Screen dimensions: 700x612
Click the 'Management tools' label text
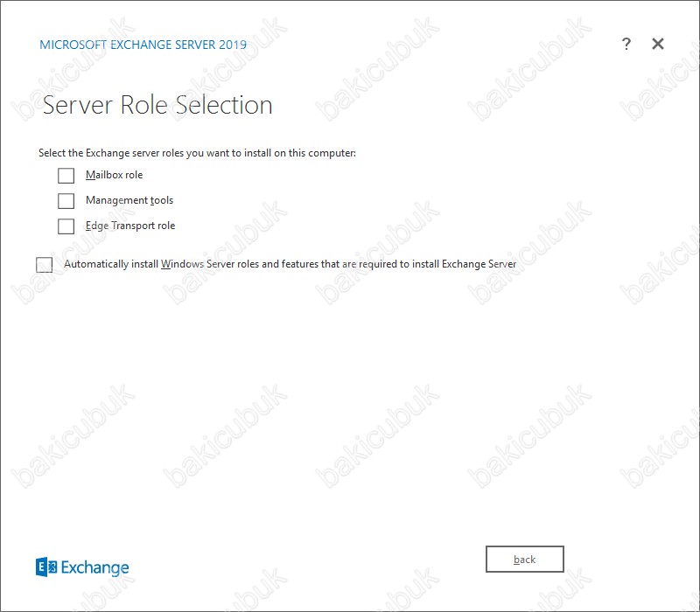129,200
